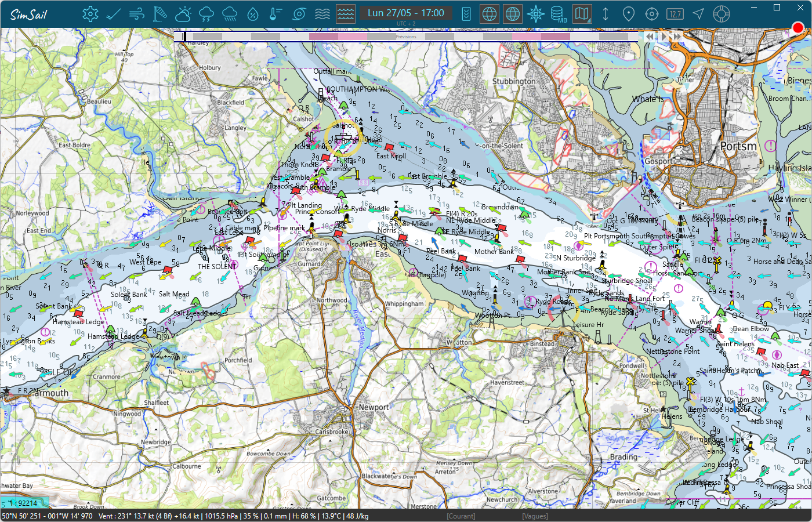Expand the double-chevron download panel
The width and height of the screenshot is (812, 522).
pyautogui.click(x=466, y=14)
